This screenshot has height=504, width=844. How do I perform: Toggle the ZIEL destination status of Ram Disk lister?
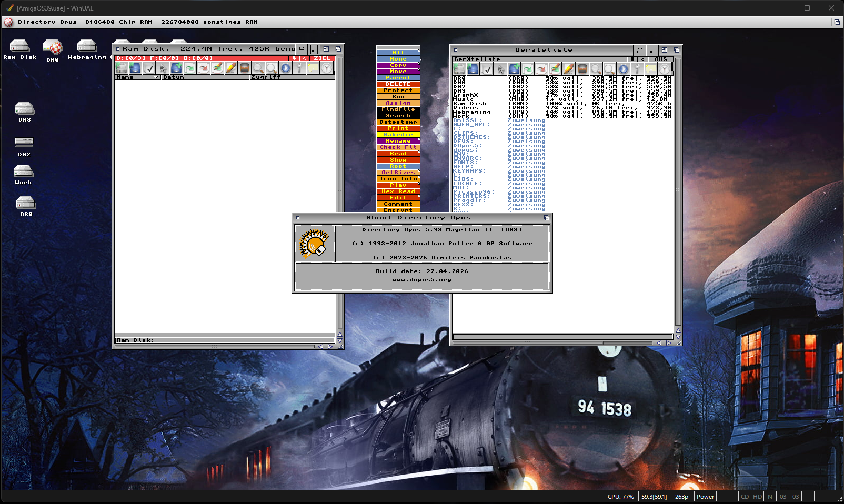(321, 58)
